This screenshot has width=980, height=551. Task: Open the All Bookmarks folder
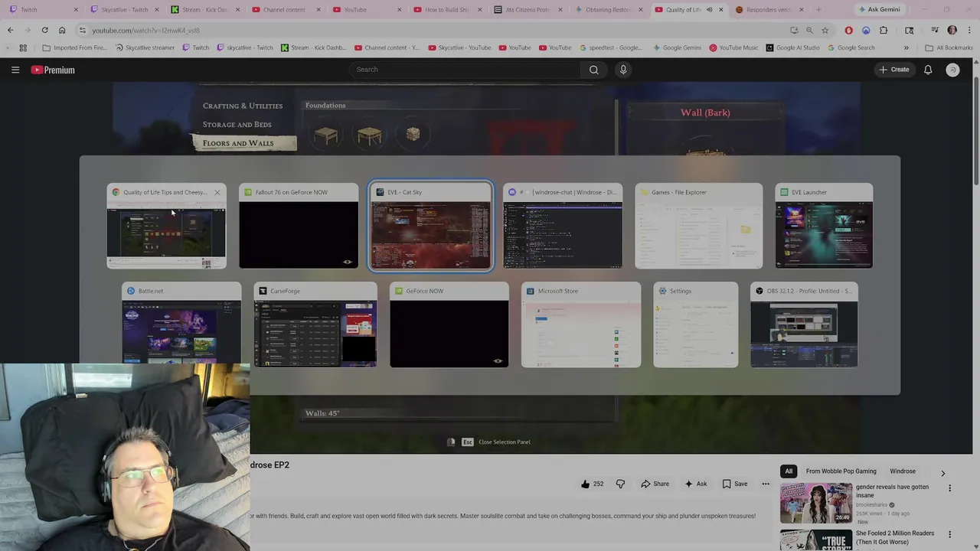(949, 47)
